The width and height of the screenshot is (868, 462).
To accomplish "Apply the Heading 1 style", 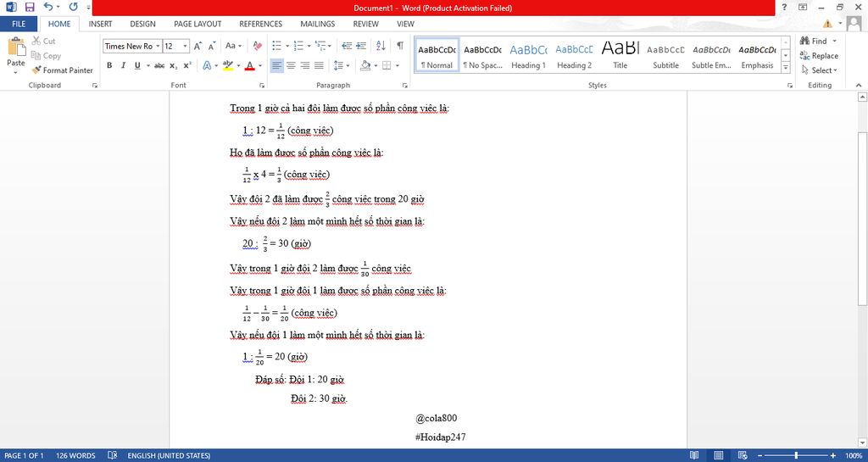I will (528, 55).
